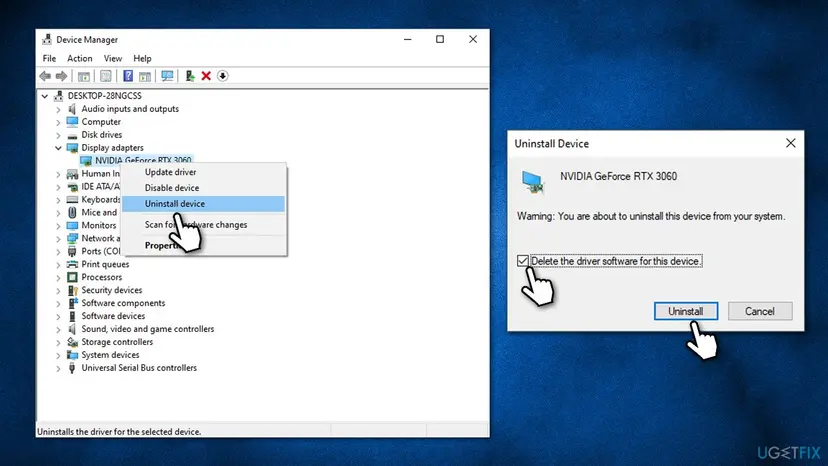
Task: Open the Help toolbar icon
Action: pyautogui.click(x=128, y=76)
